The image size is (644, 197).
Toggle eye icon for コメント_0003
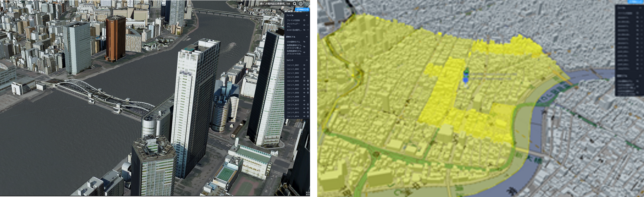pos(304,73)
